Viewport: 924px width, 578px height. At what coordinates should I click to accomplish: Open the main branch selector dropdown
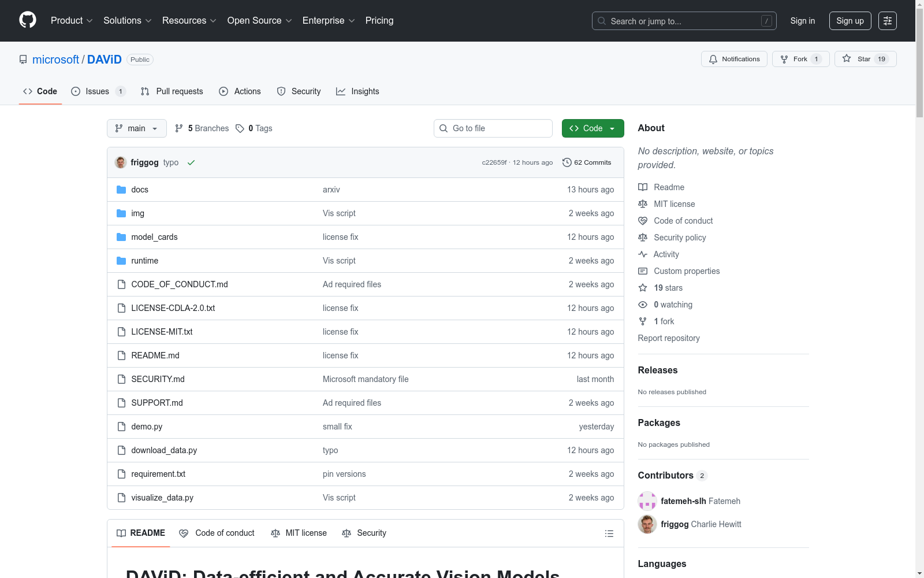tap(137, 128)
